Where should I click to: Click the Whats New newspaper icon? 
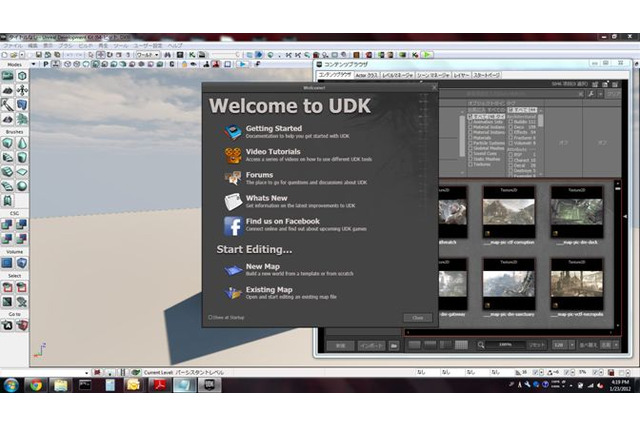(x=232, y=201)
